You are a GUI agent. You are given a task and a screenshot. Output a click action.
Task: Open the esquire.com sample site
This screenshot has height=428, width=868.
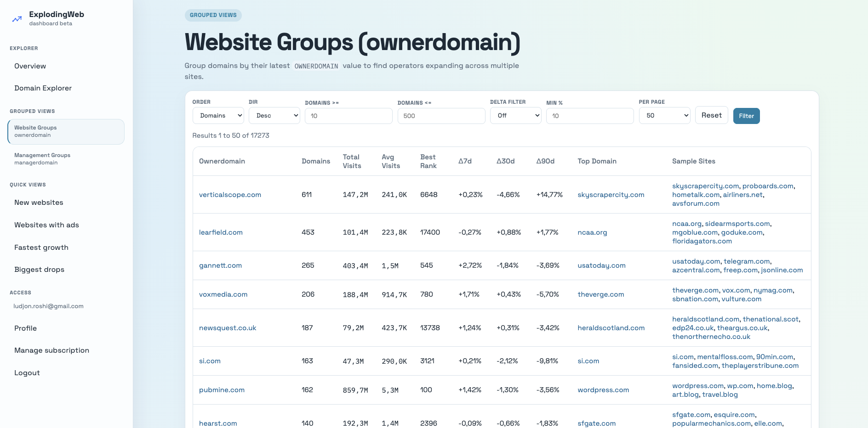pos(734,415)
